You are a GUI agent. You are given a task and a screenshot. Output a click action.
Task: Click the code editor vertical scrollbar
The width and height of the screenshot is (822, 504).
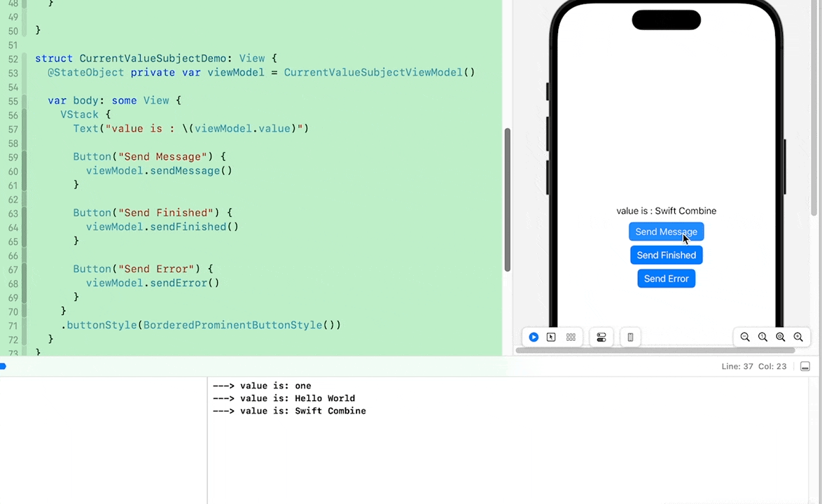point(507,199)
